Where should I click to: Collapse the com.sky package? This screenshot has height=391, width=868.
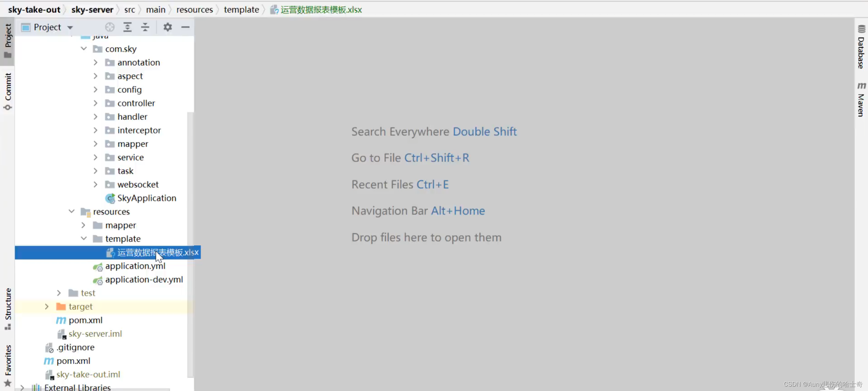pyautogui.click(x=84, y=49)
